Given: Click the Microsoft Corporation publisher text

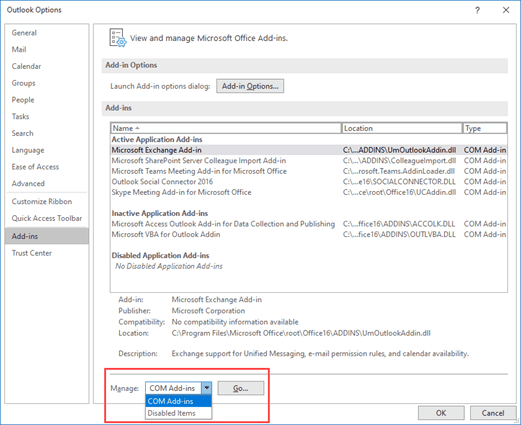Looking at the screenshot, I should 208,311.
